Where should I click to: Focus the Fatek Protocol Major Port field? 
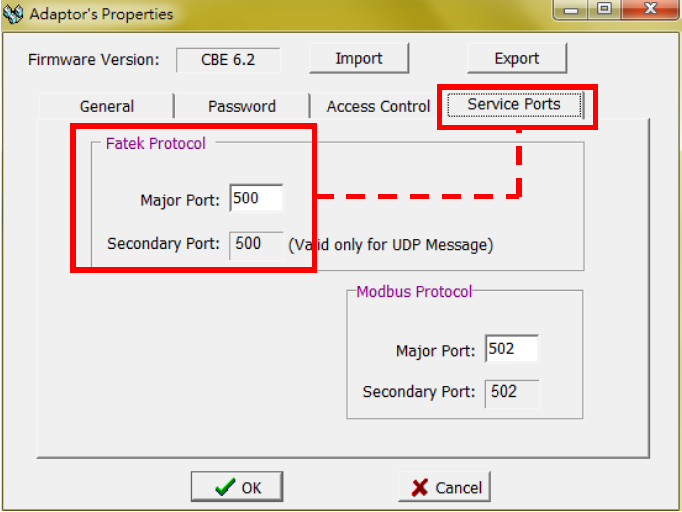(256, 198)
